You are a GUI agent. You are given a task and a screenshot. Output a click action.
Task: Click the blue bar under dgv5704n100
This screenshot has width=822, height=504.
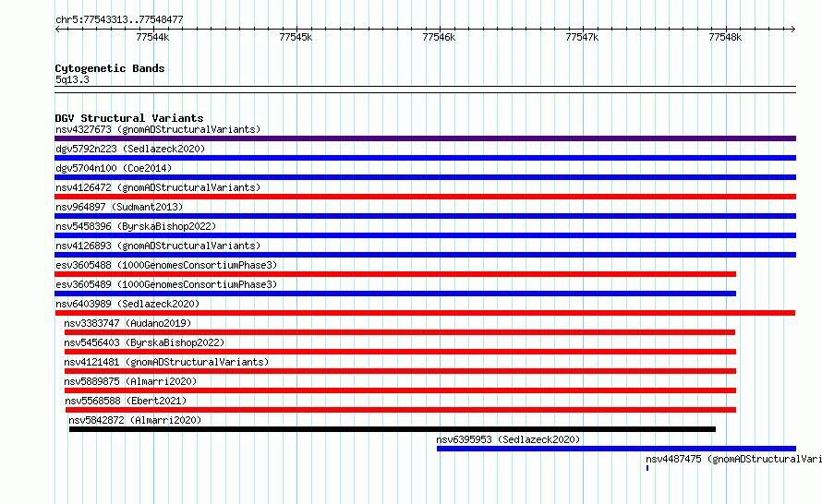point(425,177)
